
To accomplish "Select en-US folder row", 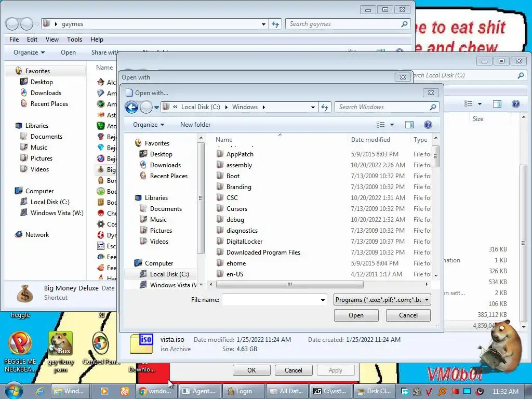I will pos(323,274).
